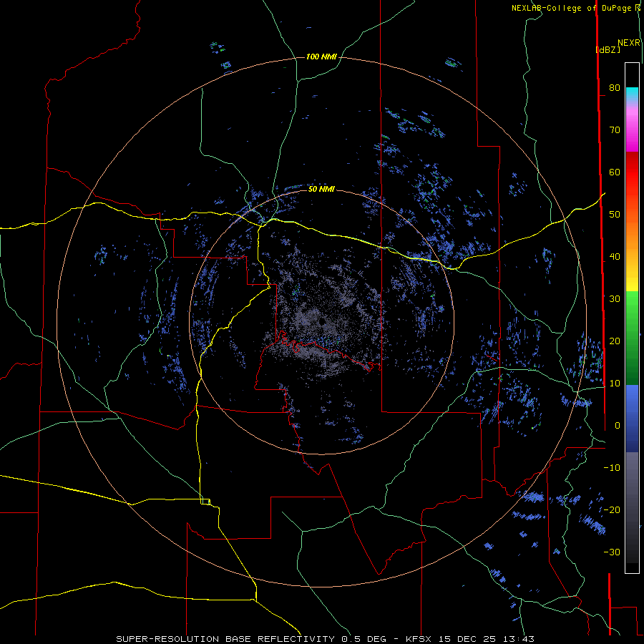Click the dark radar site center of the rings
Image resolution: width=644 pixels, height=644 pixels.
(x=321, y=321)
